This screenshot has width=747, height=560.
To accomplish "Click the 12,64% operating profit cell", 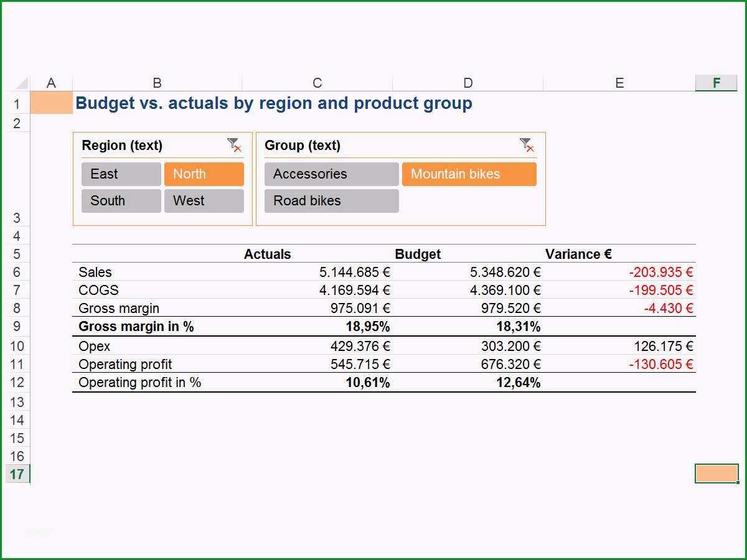I will coord(519,382).
